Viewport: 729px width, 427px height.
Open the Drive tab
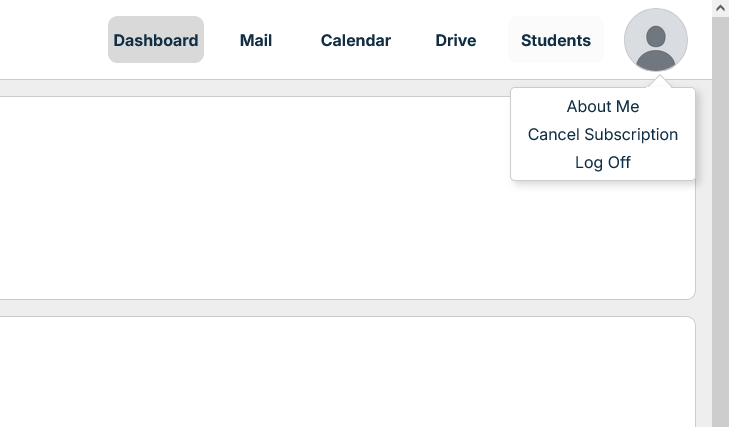tap(455, 40)
